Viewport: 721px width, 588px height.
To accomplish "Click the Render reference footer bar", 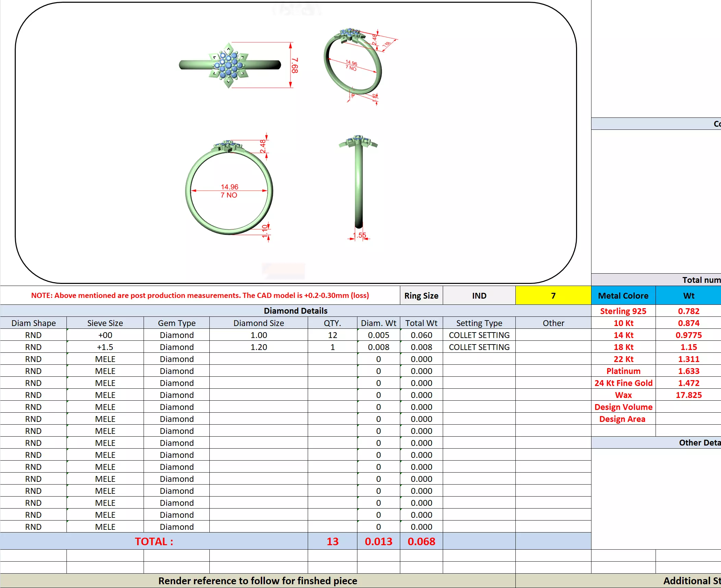I will 258,581.
